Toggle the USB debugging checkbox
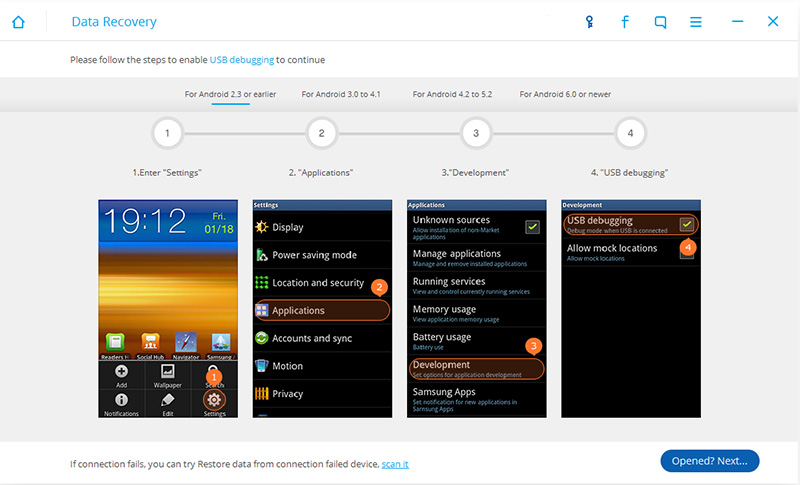 click(686, 224)
